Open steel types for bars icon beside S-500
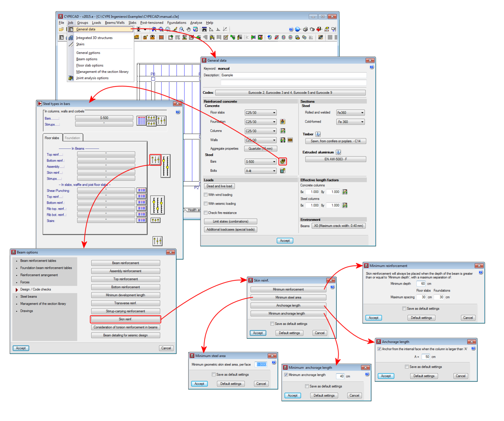Screen dimensions: 504x421 pos(283,161)
